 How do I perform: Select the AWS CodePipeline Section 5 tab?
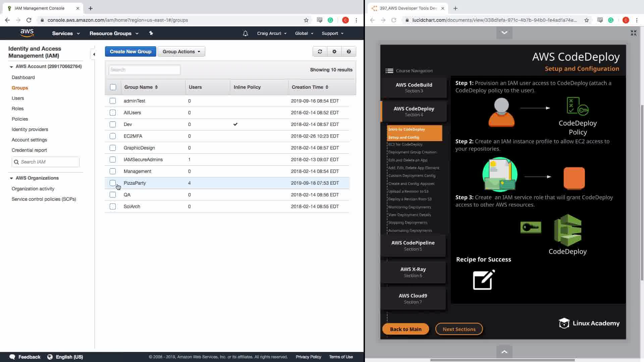click(x=413, y=245)
